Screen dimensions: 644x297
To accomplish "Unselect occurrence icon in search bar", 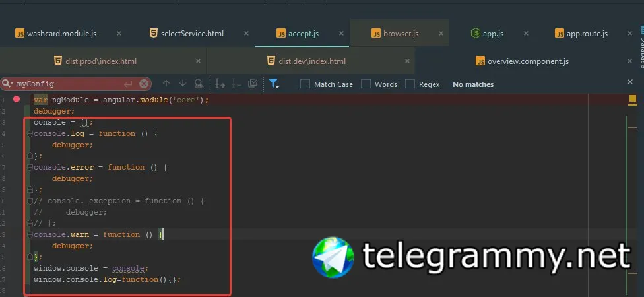I will (x=237, y=84).
